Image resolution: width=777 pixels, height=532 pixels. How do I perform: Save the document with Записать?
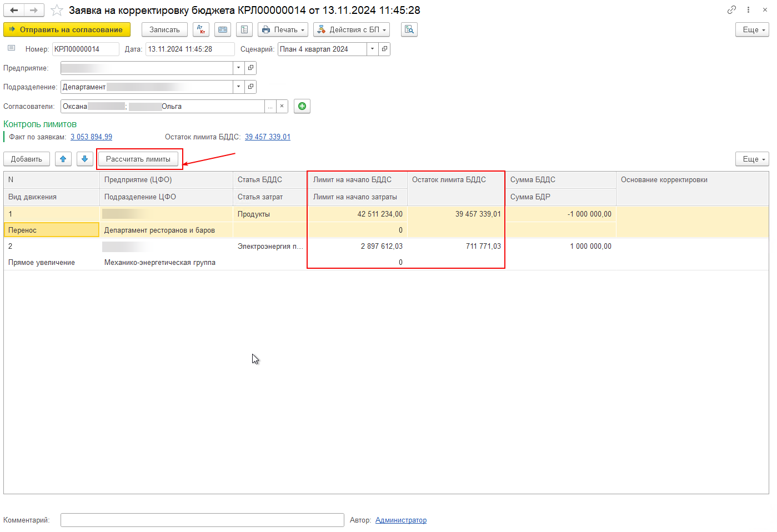(164, 29)
